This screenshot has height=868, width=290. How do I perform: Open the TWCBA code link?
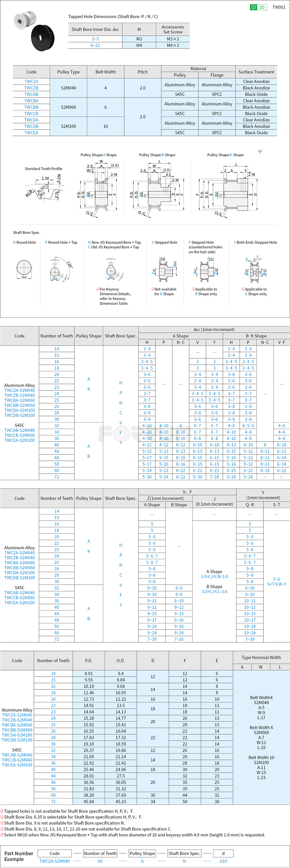[31, 100]
